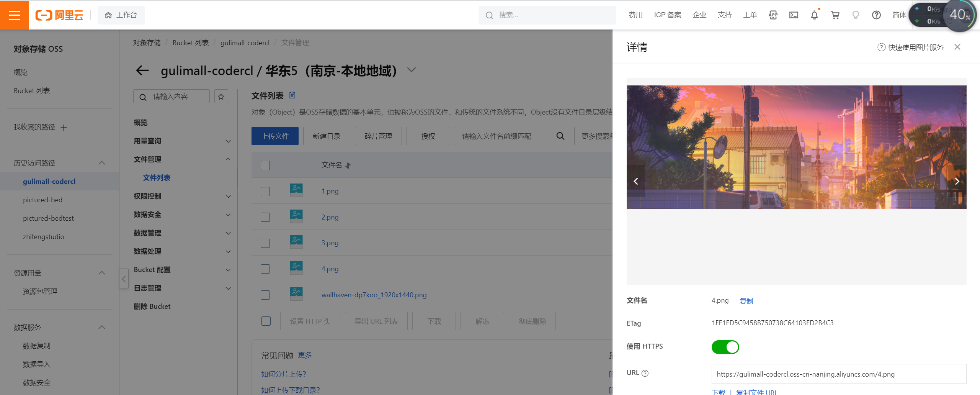
Task: Open the shopping cart
Action: [x=835, y=15]
